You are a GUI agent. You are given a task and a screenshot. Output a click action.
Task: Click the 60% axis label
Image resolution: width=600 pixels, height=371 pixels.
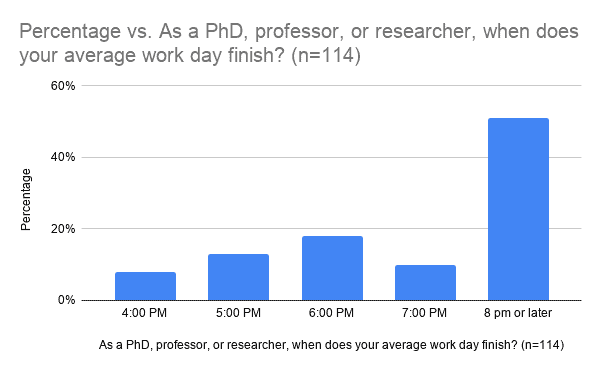63,86
